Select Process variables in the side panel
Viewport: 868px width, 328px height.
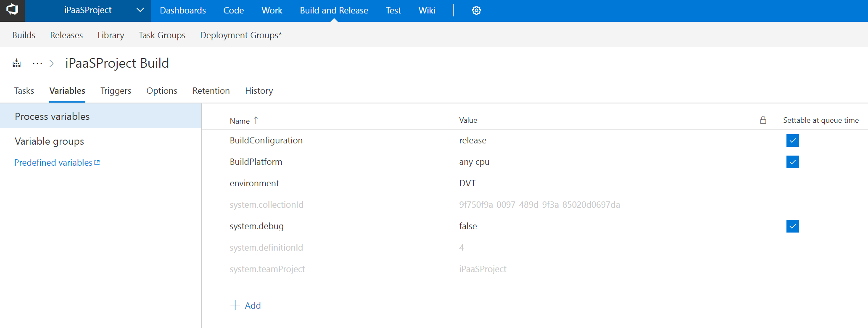coord(101,116)
